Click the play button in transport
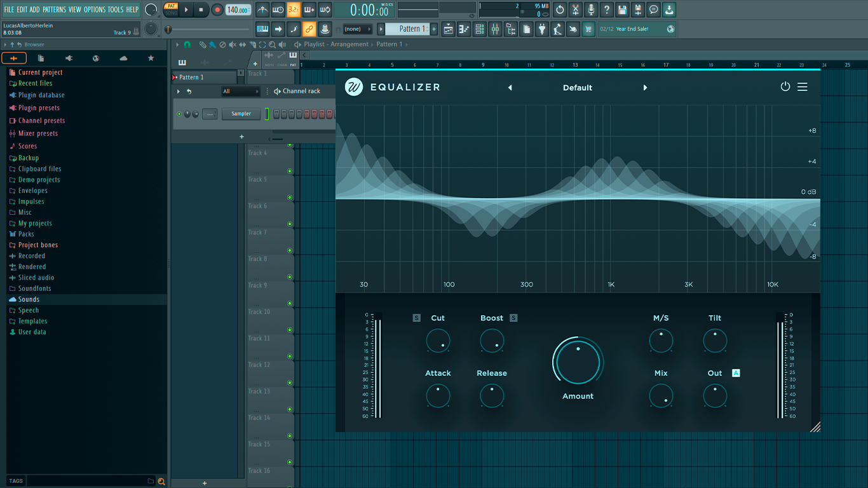The image size is (868, 488). click(186, 10)
